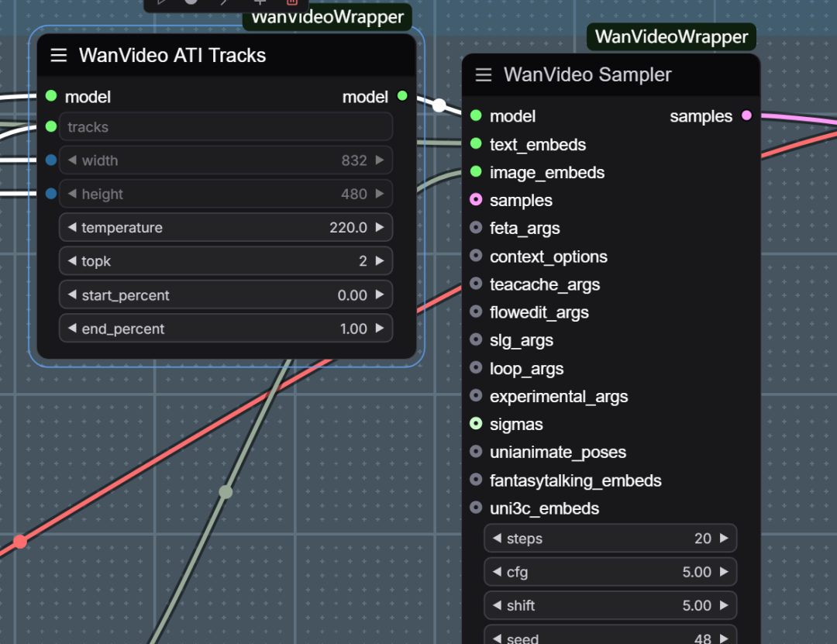Click the height input connector dot

pos(51,194)
